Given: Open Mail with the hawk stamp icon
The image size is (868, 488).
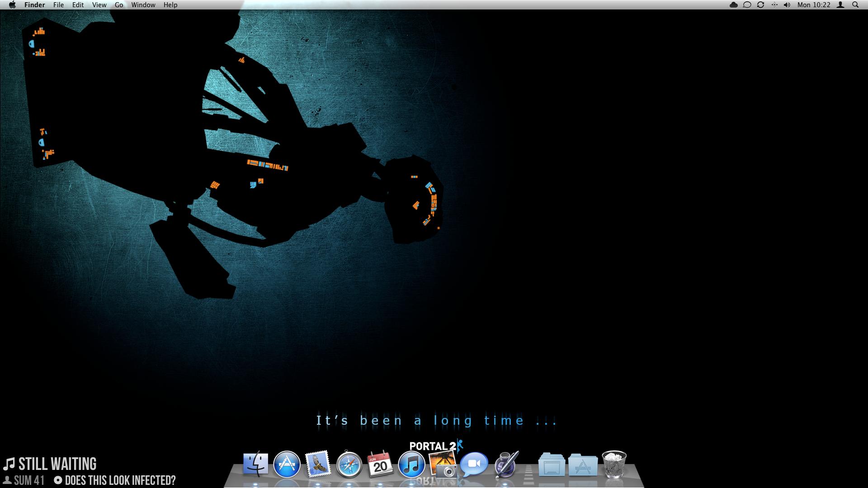Looking at the screenshot, I should point(318,465).
